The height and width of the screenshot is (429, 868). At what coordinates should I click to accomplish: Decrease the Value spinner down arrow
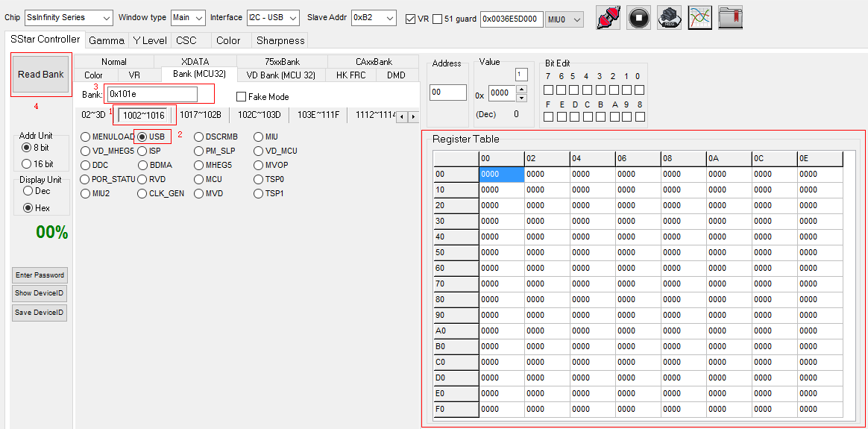point(521,98)
